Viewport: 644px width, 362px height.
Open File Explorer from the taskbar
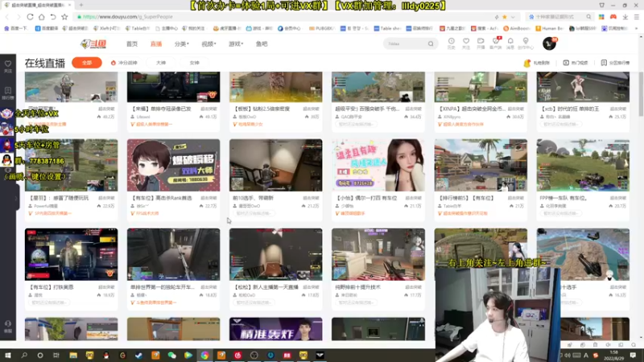coord(73,356)
